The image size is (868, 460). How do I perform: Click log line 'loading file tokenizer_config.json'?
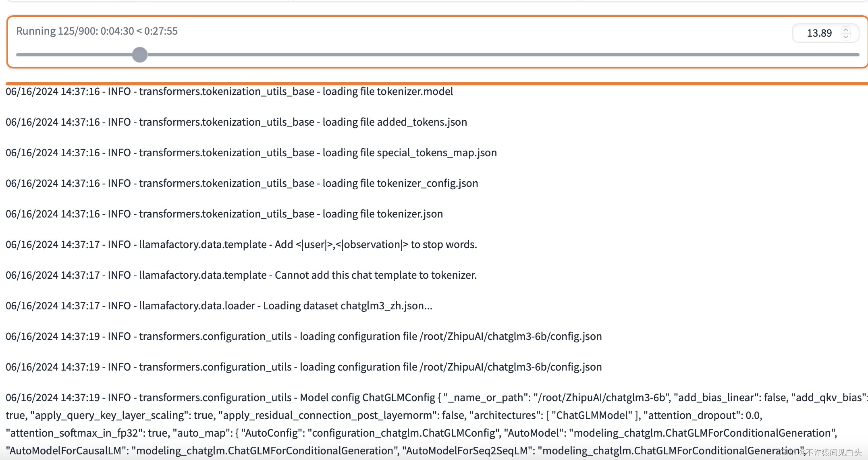click(242, 183)
